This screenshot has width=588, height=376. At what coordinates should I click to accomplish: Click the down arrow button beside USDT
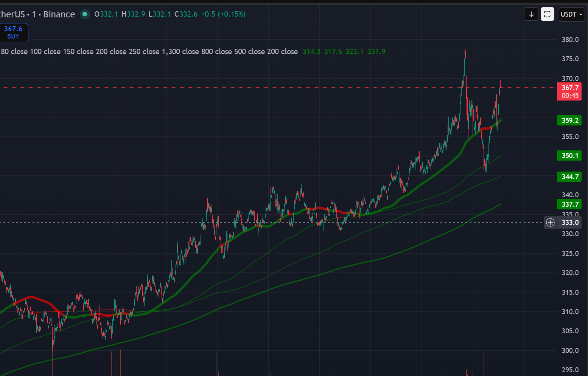(x=531, y=14)
